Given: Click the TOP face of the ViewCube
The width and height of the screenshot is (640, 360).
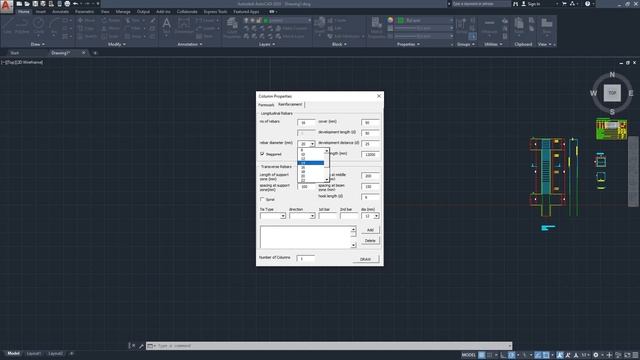Looking at the screenshot, I should 612,93.
